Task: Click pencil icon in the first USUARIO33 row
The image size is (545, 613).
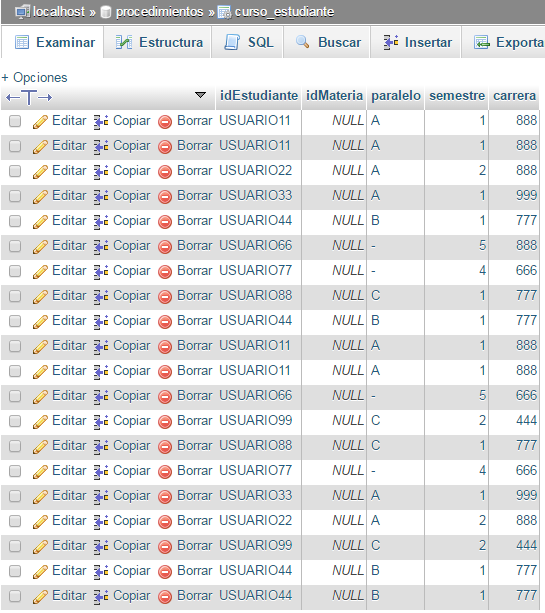Action: click(x=40, y=197)
